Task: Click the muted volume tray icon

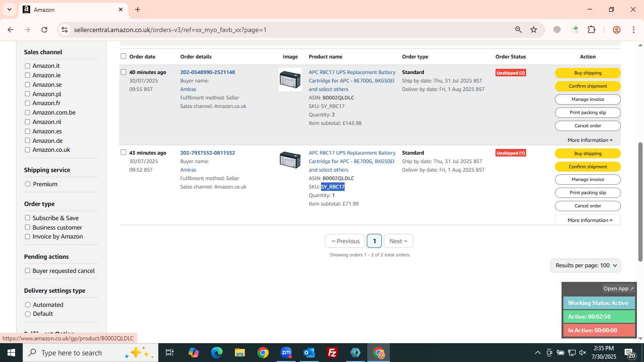Action: [x=583, y=353]
